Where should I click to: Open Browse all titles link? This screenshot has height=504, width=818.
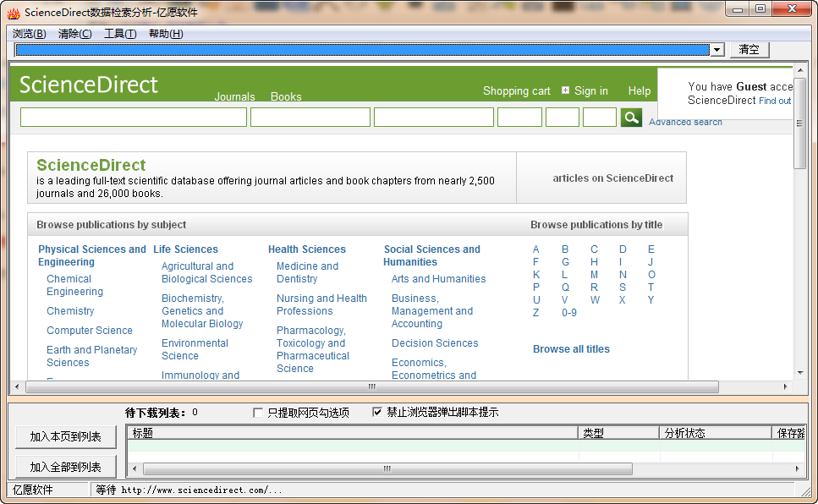[x=571, y=349]
